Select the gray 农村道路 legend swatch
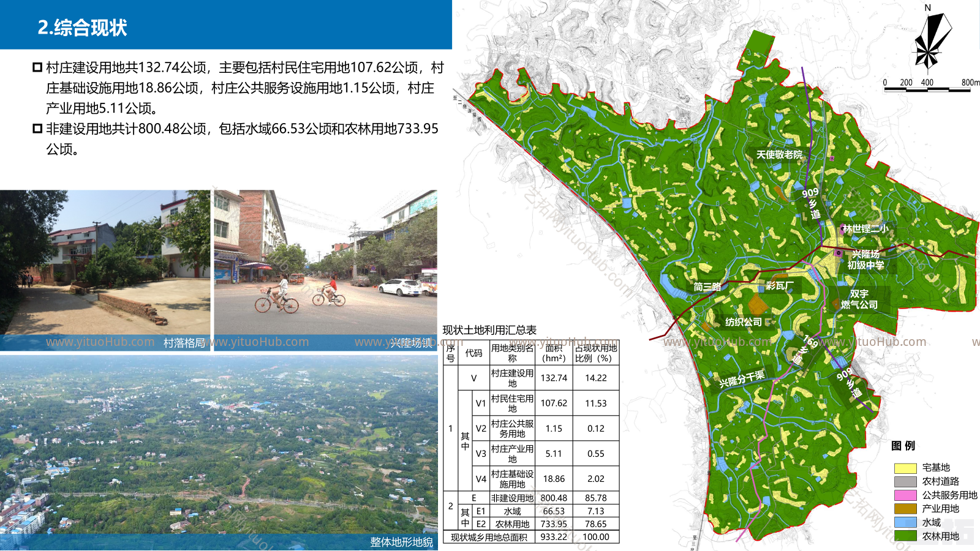Screen dimensions: 980x551 tap(905, 482)
